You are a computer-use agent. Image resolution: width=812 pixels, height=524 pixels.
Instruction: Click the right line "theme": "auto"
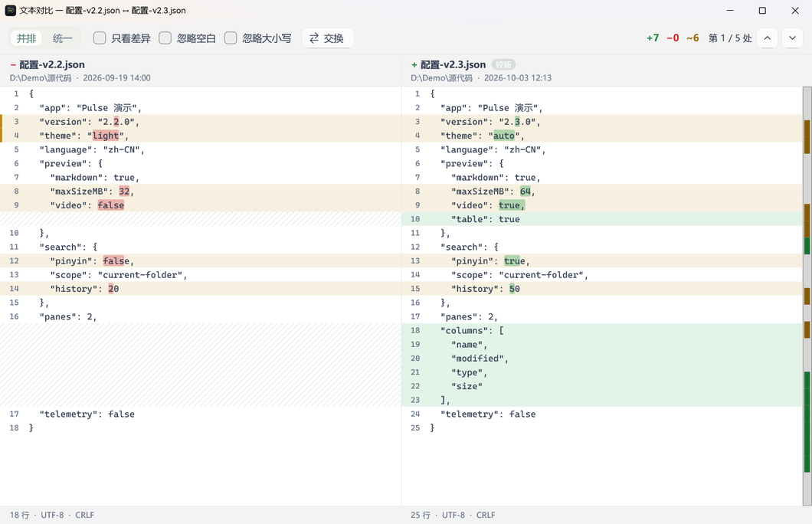pos(602,136)
